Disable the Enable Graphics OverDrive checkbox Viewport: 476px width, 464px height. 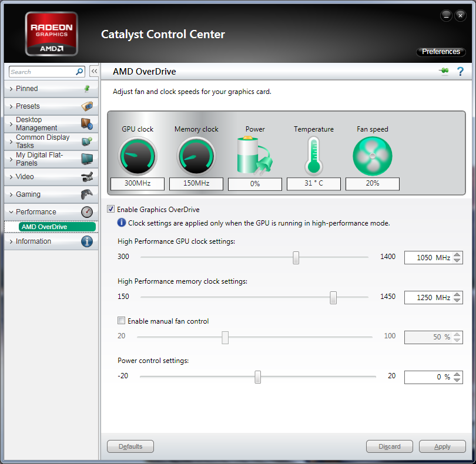111,209
